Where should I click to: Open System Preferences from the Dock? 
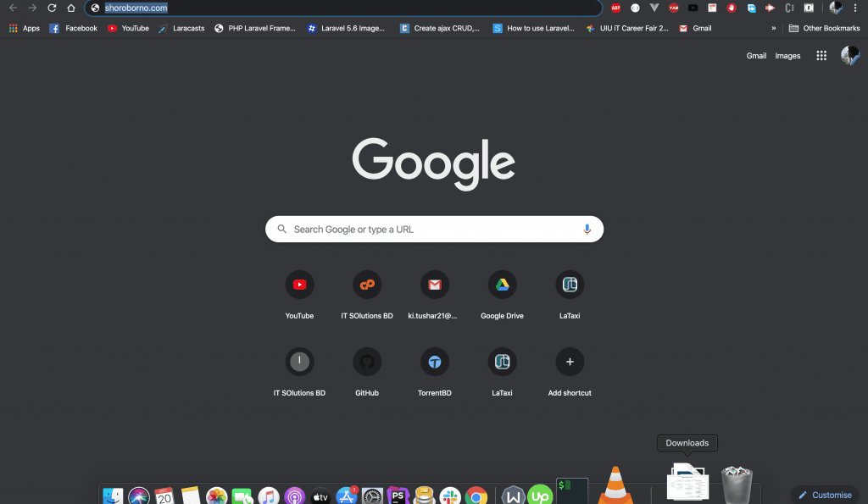pyautogui.click(x=373, y=496)
